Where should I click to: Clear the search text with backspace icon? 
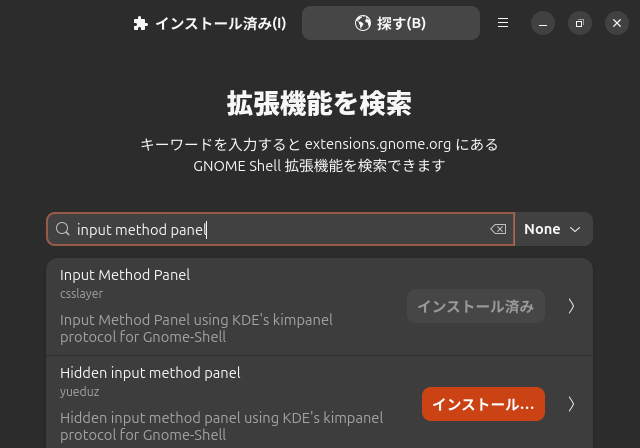pos(498,229)
